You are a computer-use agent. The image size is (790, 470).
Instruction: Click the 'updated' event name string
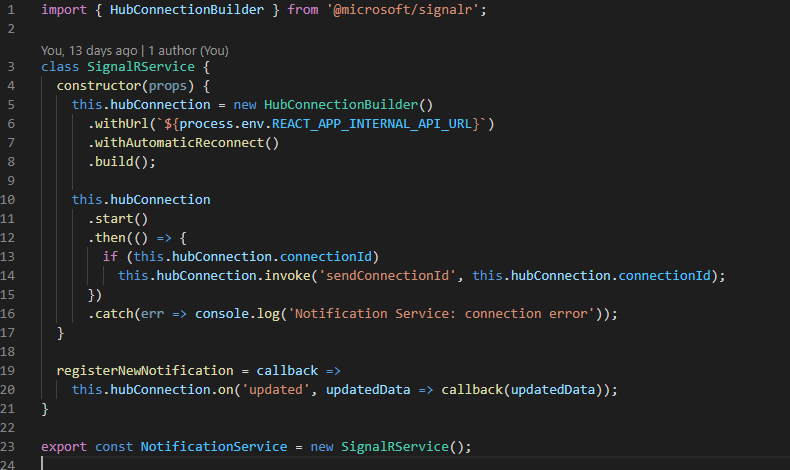276,390
